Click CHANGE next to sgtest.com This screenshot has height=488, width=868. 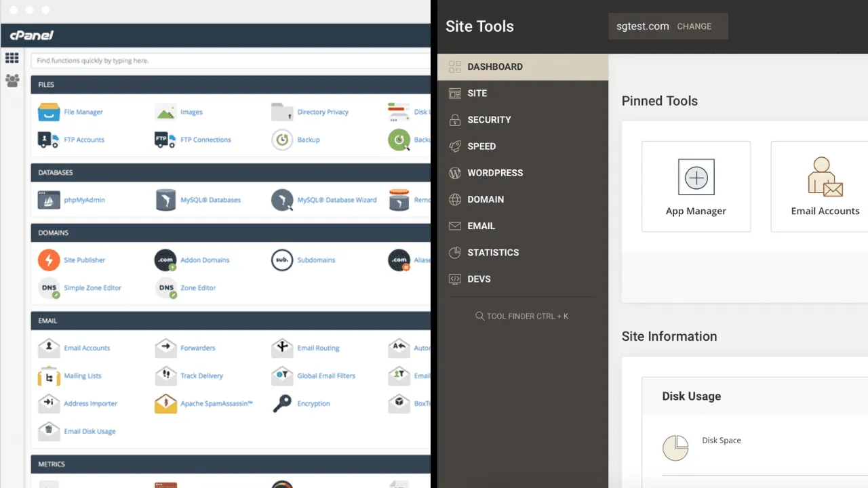coord(694,26)
